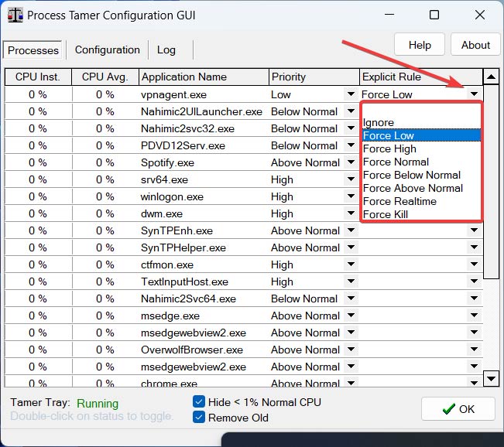Screen dimensions: 504x447
Task: Open Priority dropdown for OverwolfBrowser.exe
Action: pyautogui.click(x=351, y=350)
